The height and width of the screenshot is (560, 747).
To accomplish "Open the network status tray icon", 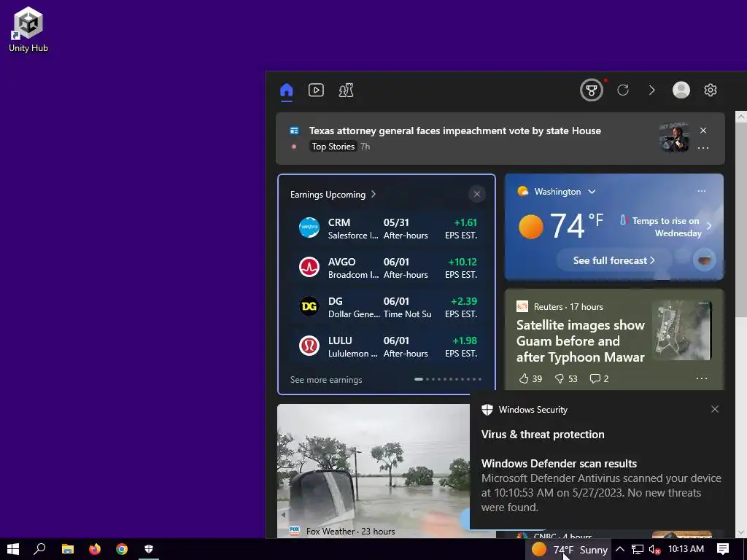I will [637, 549].
